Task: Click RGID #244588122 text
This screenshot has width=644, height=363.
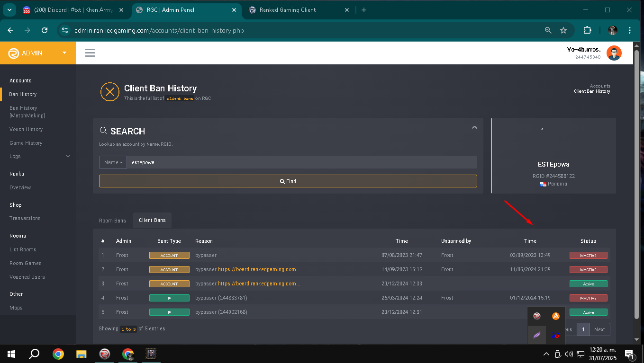Action: [553, 176]
